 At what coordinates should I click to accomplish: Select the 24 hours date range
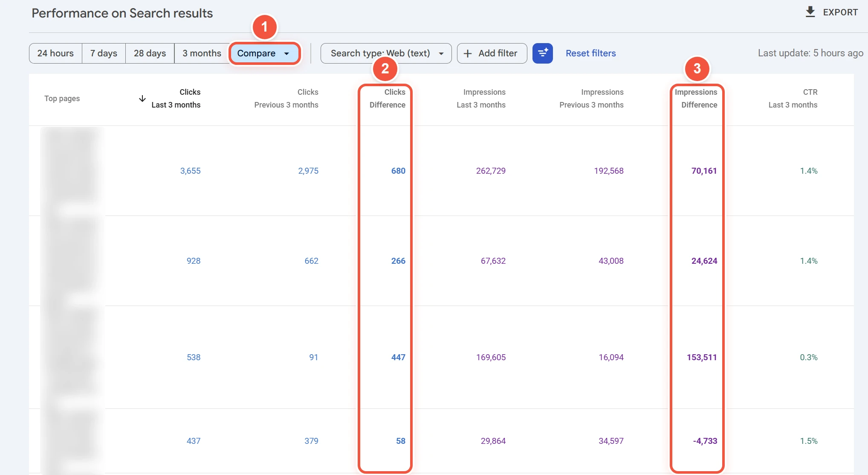pyautogui.click(x=55, y=53)
